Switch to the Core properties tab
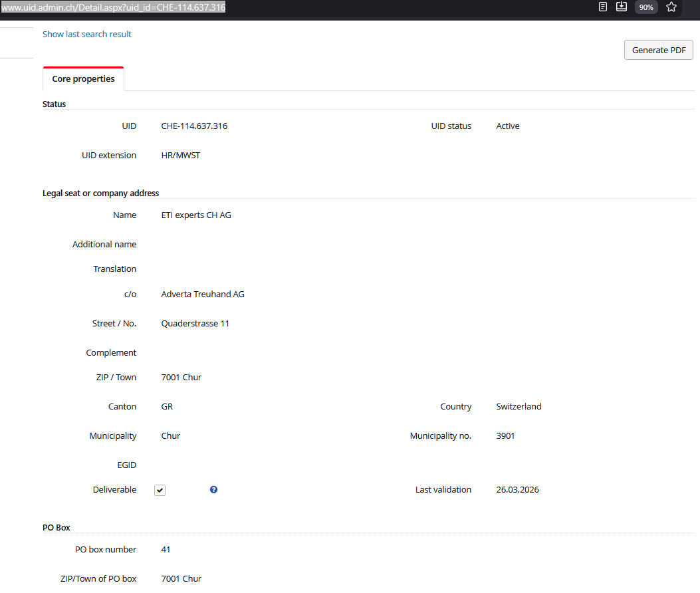Screen dimensions: 700x593 tap(83, 78)
